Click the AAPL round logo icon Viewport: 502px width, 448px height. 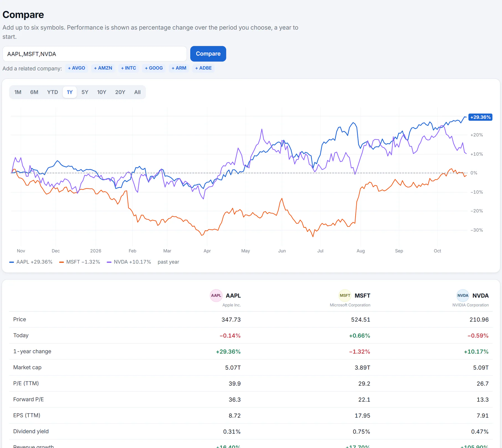click(216, 296)
